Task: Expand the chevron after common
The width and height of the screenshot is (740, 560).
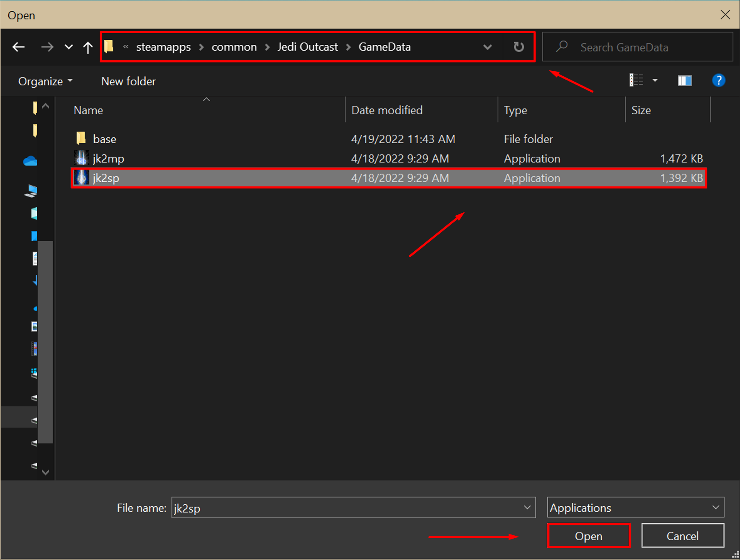Action: click(267, 47)
